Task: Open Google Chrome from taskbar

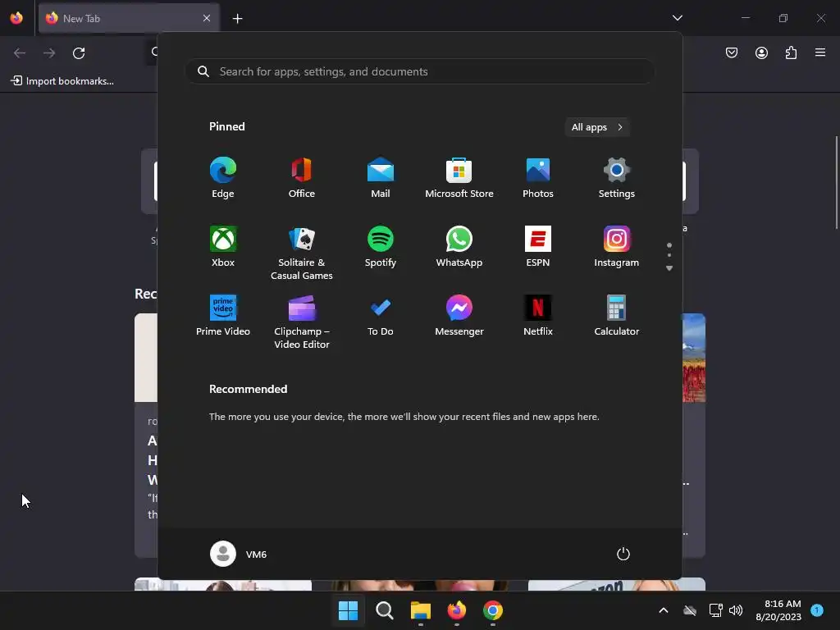Action: (x=493, y=610)
